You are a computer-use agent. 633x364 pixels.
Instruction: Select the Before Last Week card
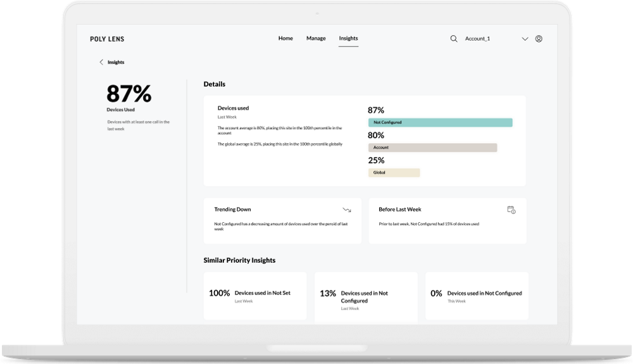click(447, 221)
